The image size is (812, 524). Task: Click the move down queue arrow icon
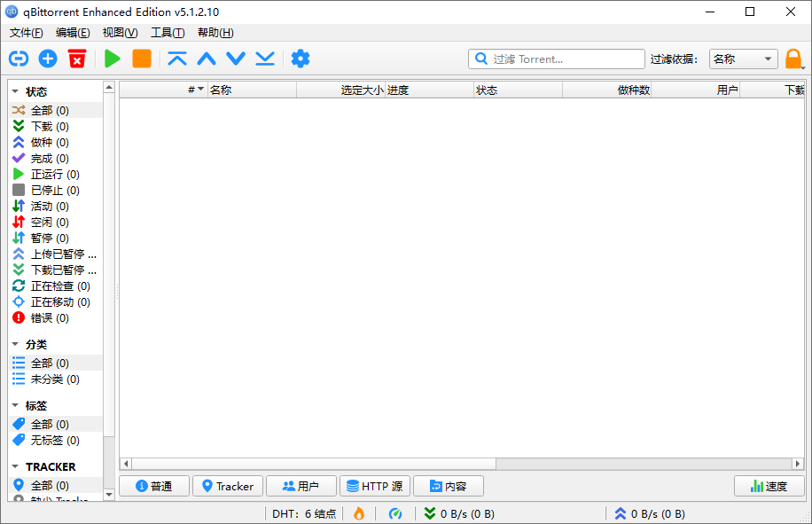click(235, 58)
